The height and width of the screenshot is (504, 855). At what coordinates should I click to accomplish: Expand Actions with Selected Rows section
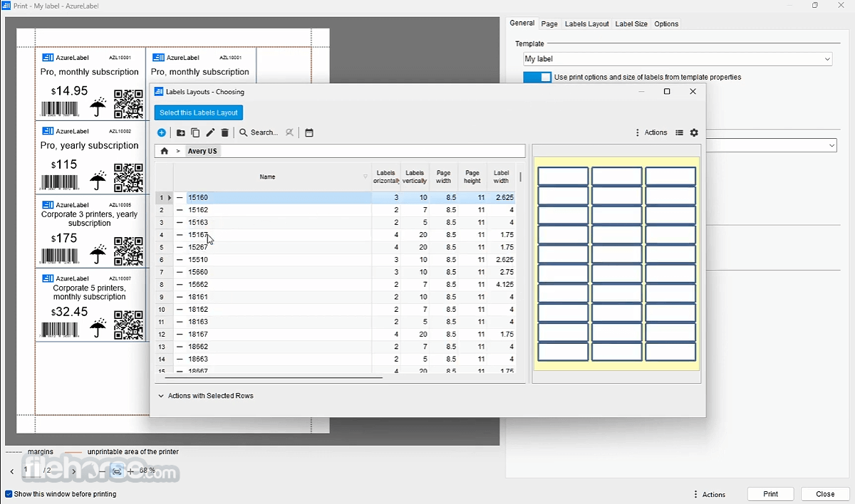coord(205,396)
